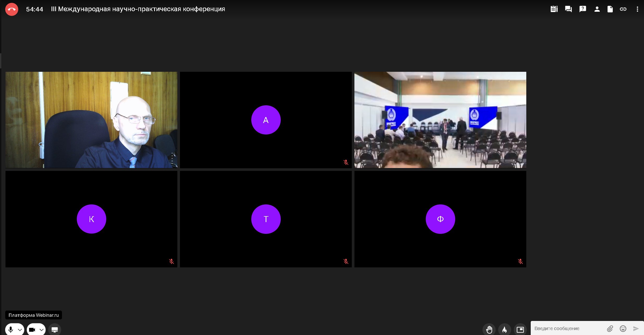Viewport: 644px width, 335px height.
Task: Start screen sharing with the monitor button
Action: coord(55,330)
